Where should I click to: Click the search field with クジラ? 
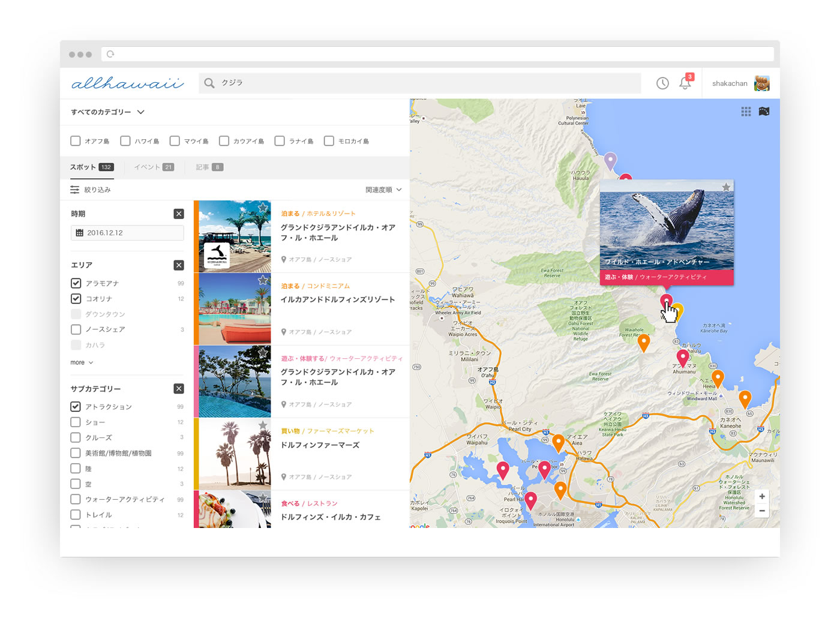point(420,83)
